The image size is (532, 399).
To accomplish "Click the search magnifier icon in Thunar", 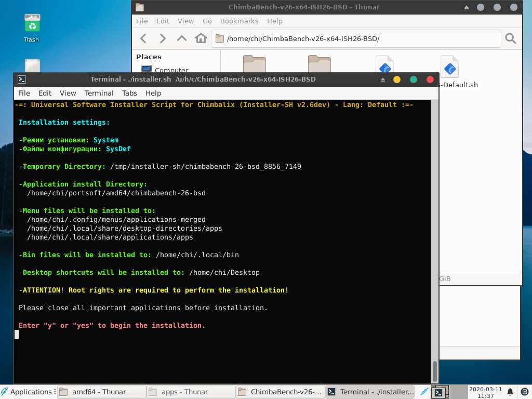I will [510, 38].
